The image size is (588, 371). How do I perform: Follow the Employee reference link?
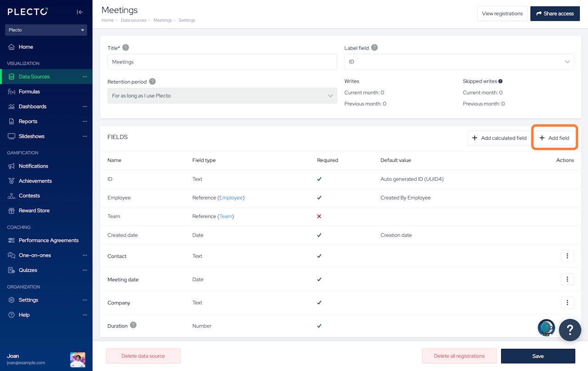(x=231, y=198)
